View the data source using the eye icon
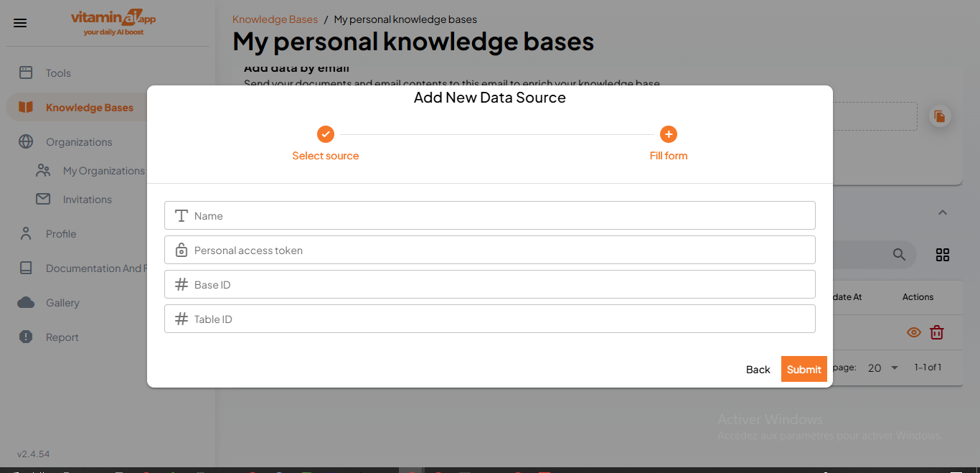The width and height of the screenshot is (980, 473). coord(913,332)
